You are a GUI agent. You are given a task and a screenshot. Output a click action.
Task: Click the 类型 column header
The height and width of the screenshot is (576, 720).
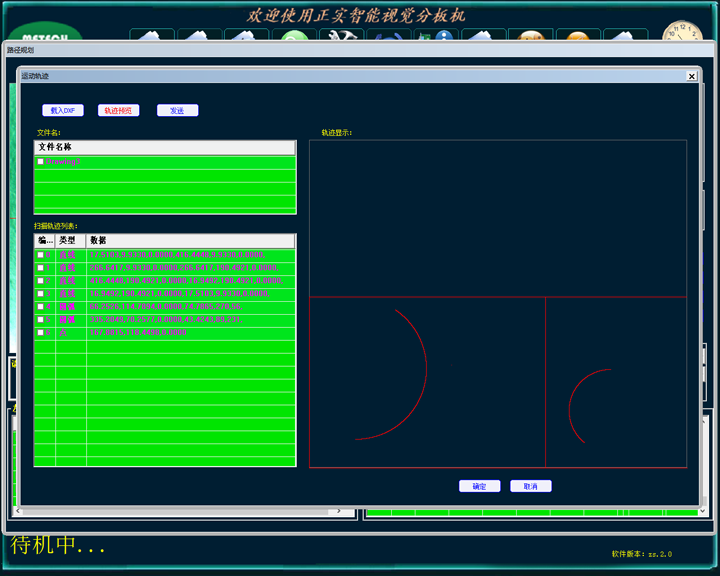(x=71, y=240)
